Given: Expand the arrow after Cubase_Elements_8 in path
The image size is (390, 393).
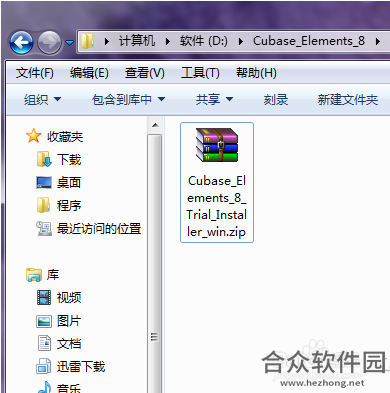Looking at the screenshot, I should (378, 42).
